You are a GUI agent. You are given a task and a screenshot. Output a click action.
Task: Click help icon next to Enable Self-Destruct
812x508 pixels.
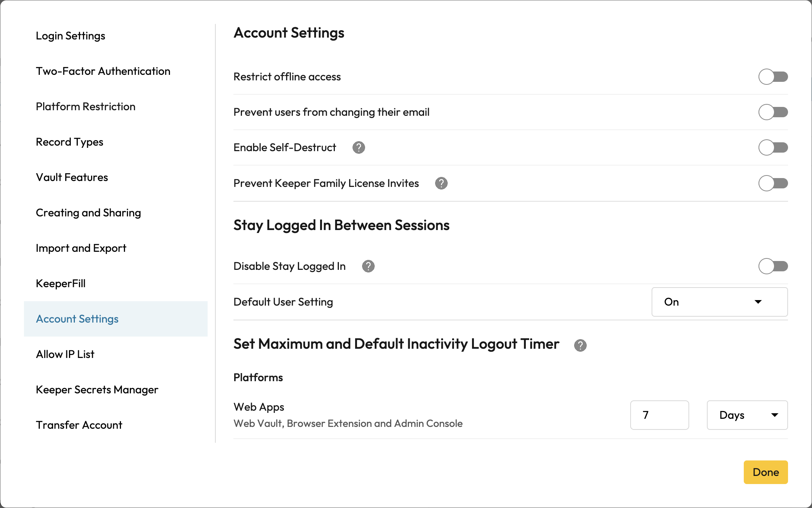pos(358,147)
